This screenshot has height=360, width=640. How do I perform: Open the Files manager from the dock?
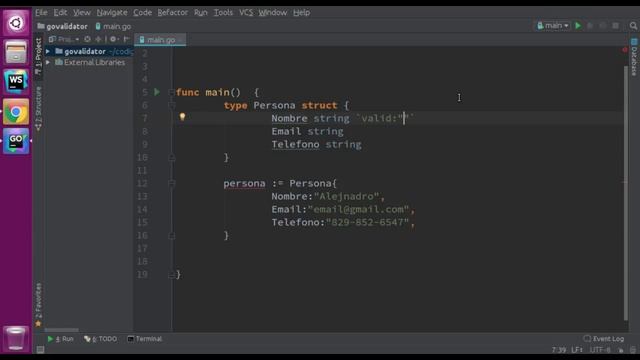pyautogui.click(x=16, y=52)
